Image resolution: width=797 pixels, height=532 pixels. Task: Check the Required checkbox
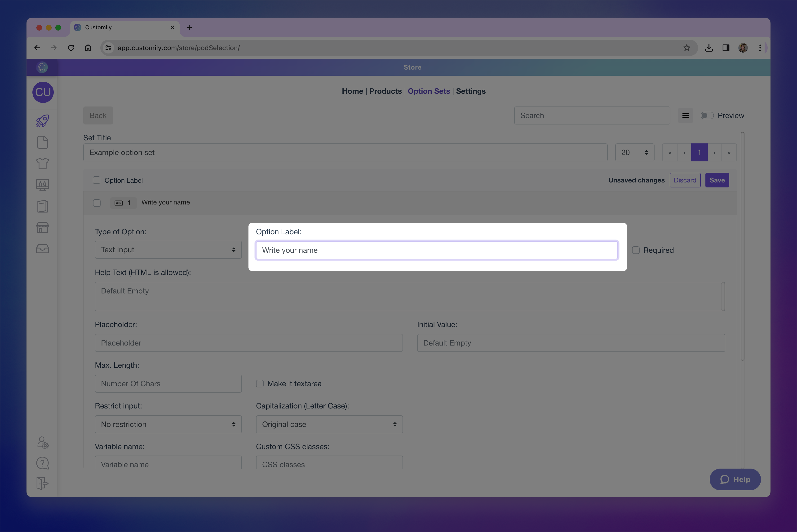coord(636,250)
